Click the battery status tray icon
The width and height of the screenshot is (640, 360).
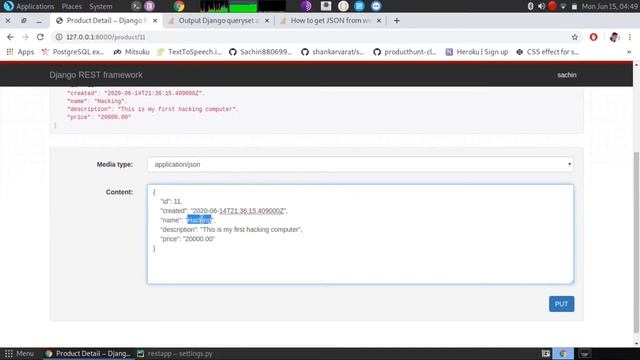click(574, 7)
